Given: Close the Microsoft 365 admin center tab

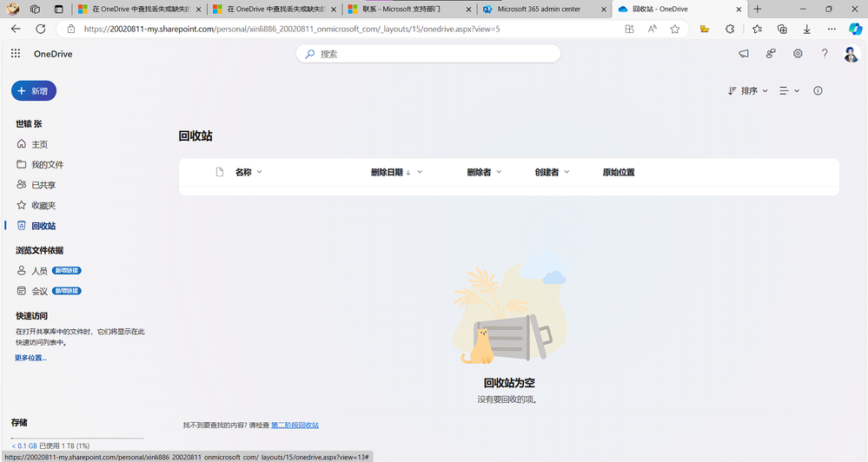Looking at the screenshot, I should click(x=603, y=9).
